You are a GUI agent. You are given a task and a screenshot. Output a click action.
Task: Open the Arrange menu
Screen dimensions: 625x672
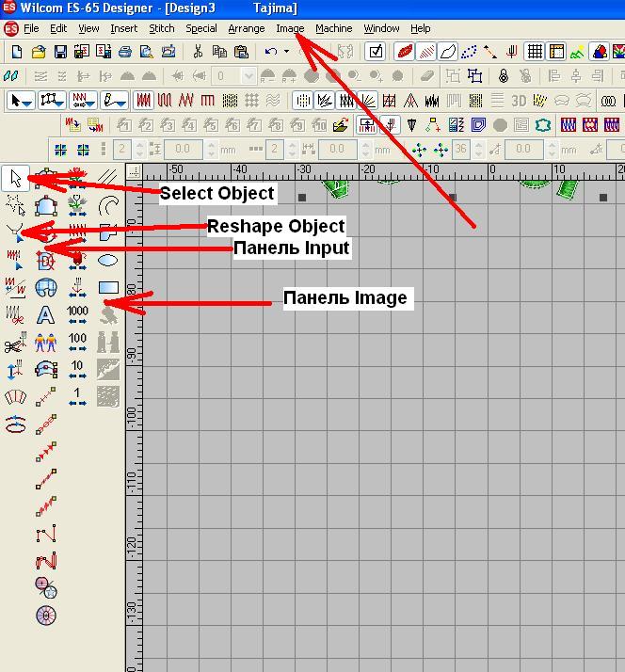point(247,28)
